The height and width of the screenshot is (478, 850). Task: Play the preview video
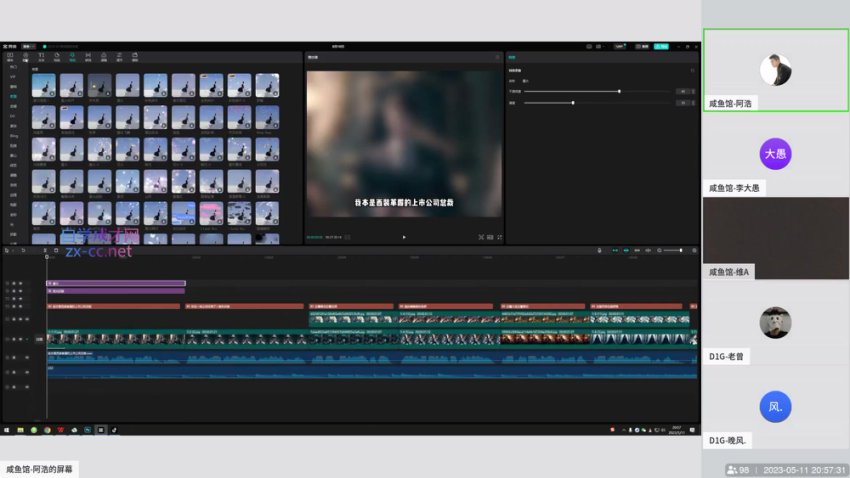(x=404, y=237)
